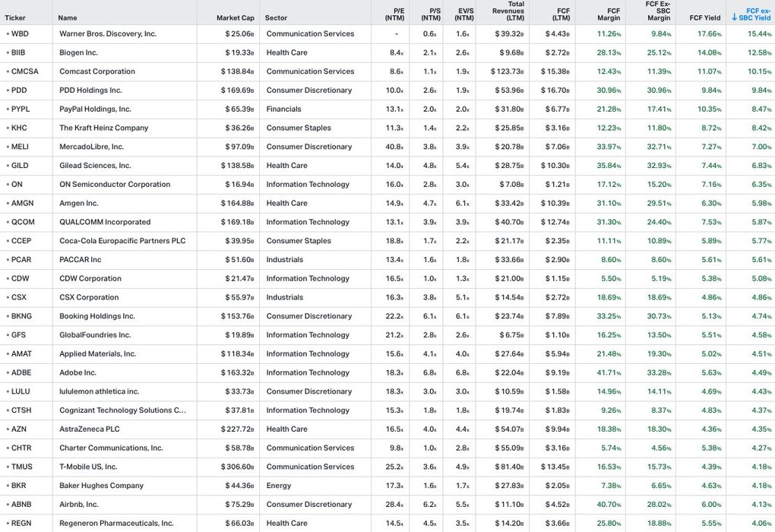Open Comcast Corporation company page

pyautogui.click(x=97, y=71)
